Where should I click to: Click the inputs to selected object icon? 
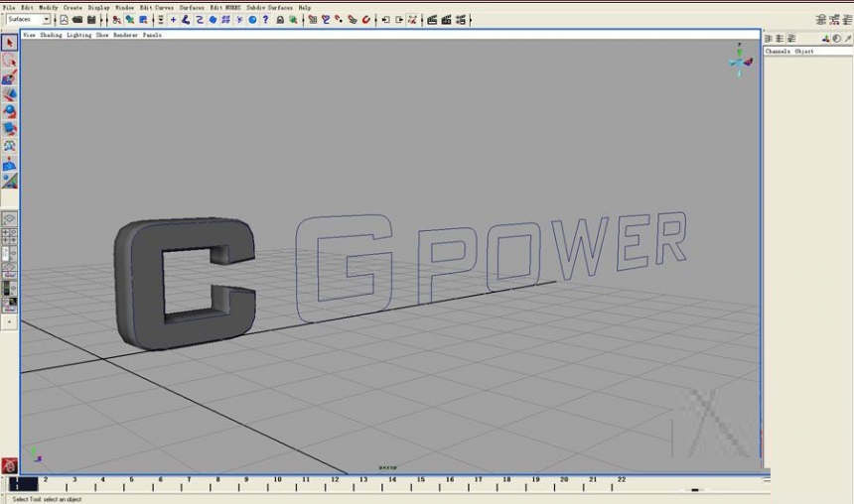tap(385, 20)
